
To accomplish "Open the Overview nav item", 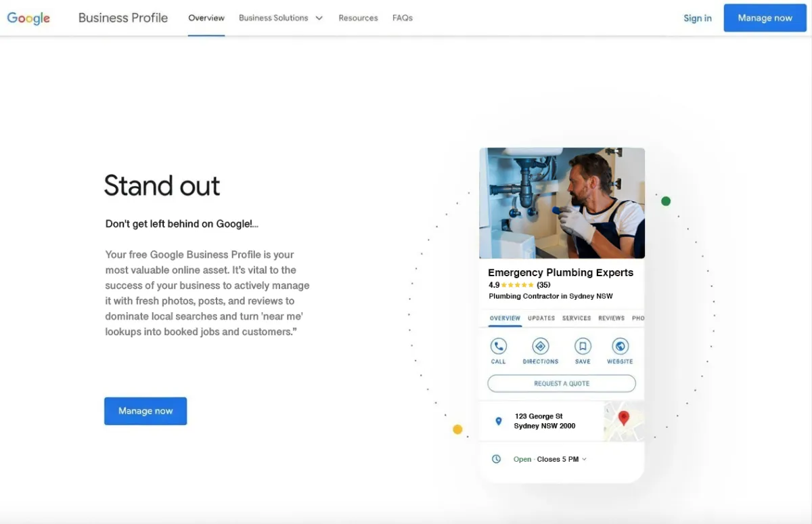I will pos(206,18).
